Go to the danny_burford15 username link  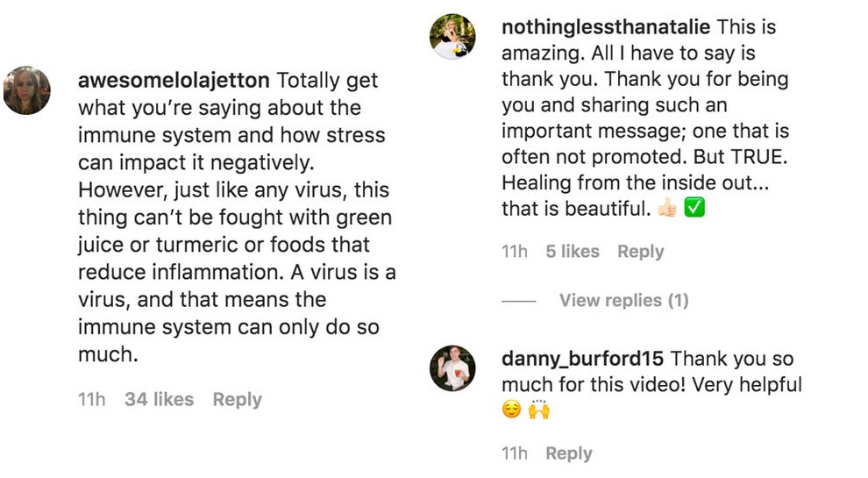pos(582,359)
